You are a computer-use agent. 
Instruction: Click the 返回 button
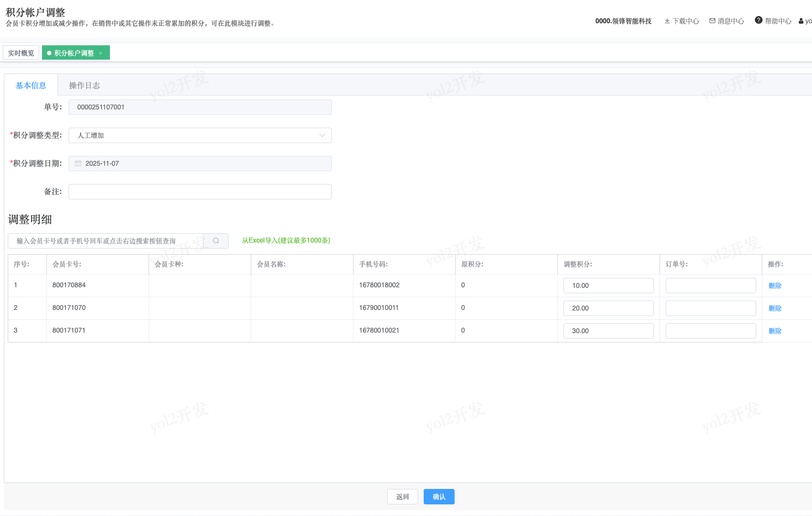403,497
